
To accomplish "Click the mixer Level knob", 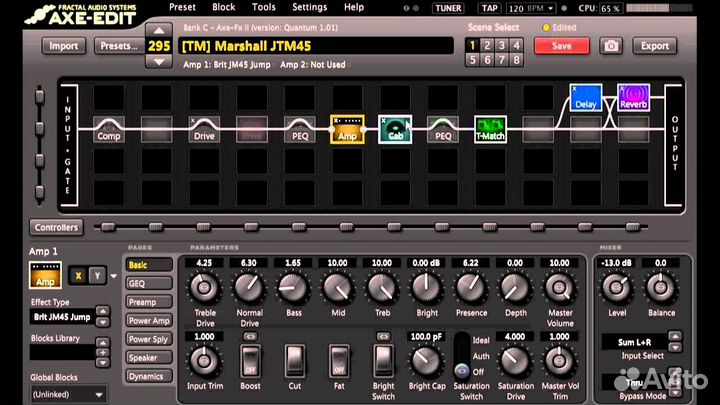I will 617,287.
